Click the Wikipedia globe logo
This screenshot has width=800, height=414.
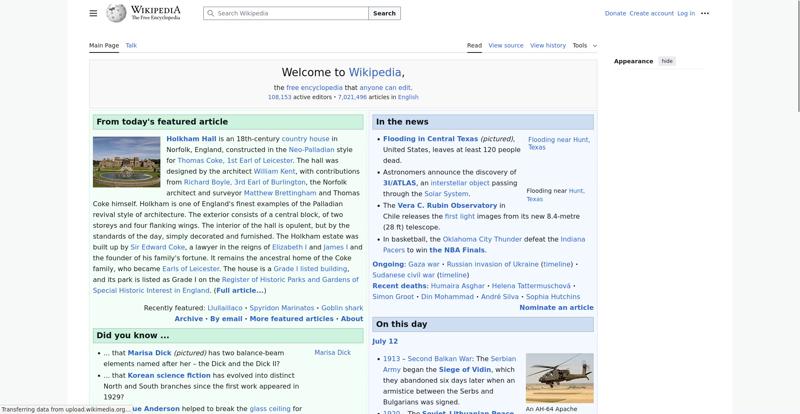(x=116, y=13)
